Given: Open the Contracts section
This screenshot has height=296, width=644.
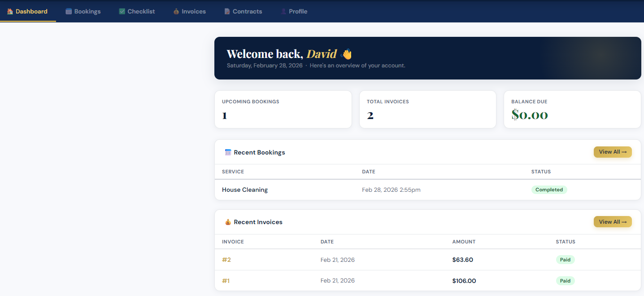Looking at the screenshot, I should coord(243,11).
